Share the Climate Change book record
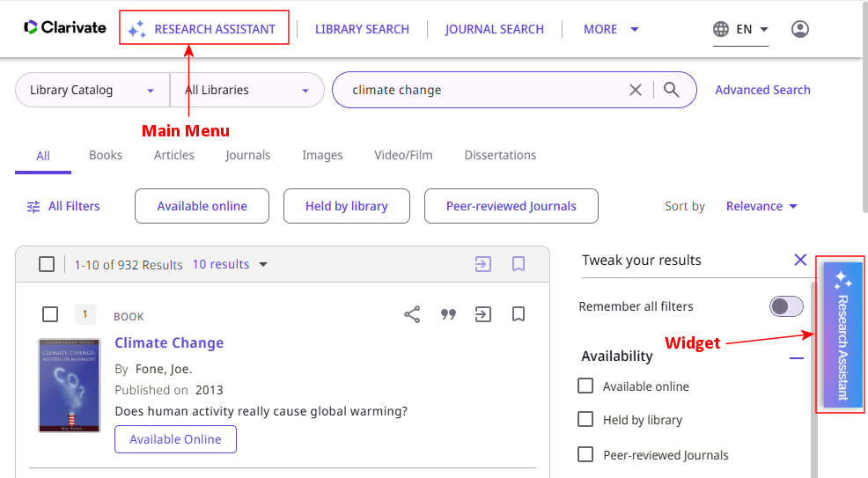 tap(412, 314)
